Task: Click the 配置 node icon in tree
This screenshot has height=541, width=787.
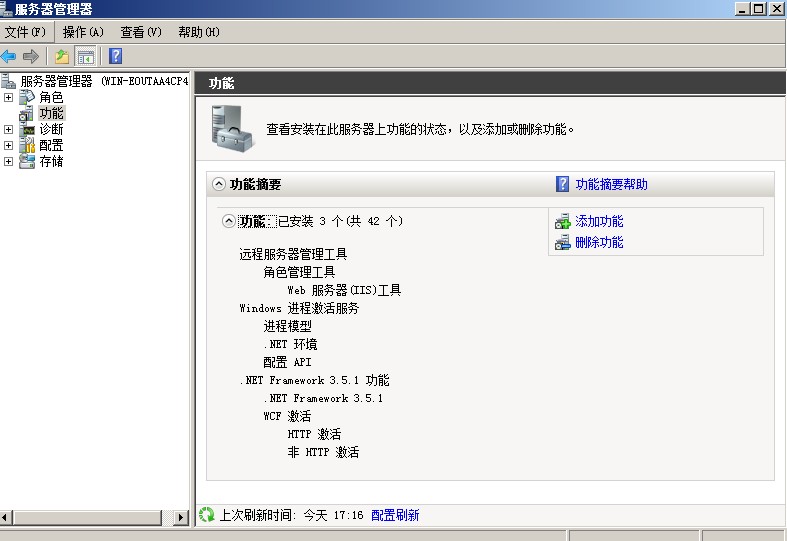Action: (27, 145)
